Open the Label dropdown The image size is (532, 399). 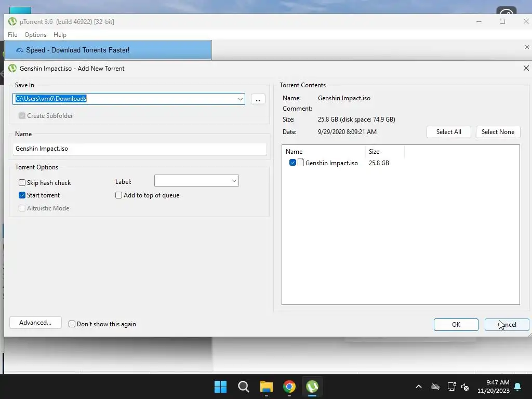click(234, 181)
